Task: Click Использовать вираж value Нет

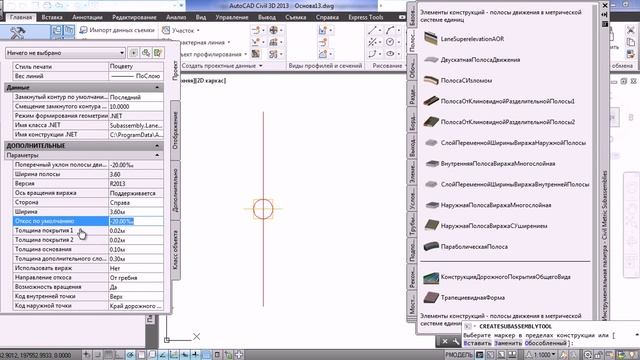Action: [x=136, y=268]
